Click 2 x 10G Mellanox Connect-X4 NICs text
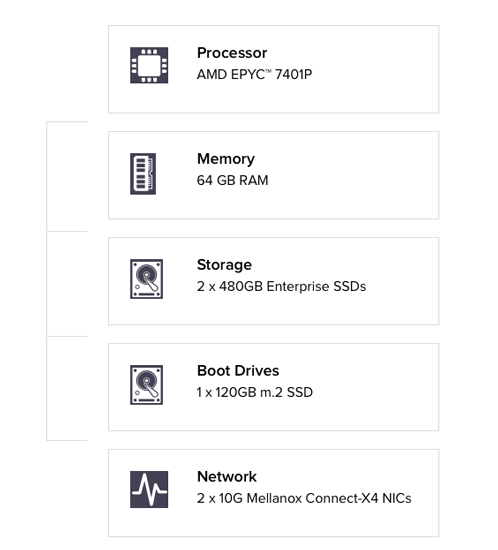This screenshot has height=550, width=498. (x=304, y=498)
